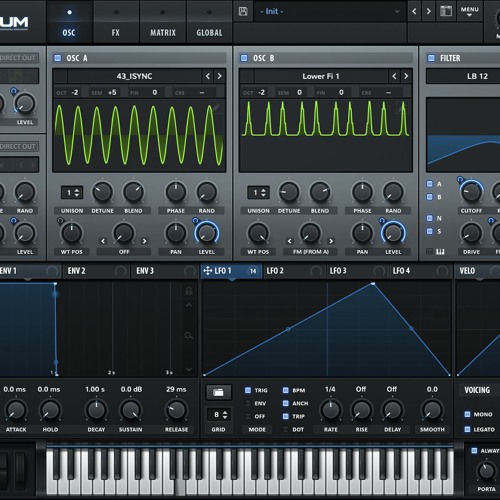Click OSC A LEVEL knob
The image size is (500, 500).
coord(207,233)
